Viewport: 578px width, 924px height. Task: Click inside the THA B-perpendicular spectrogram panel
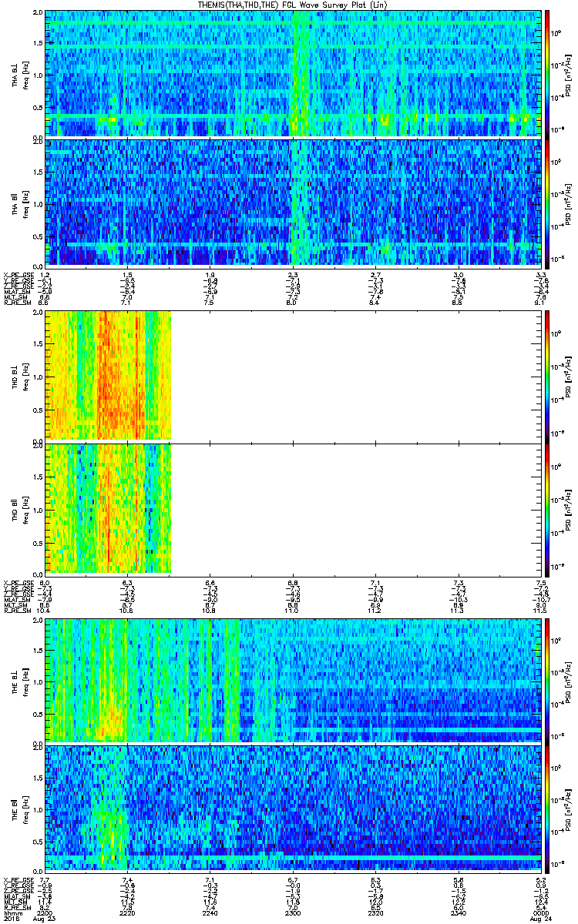pos(293,73)
